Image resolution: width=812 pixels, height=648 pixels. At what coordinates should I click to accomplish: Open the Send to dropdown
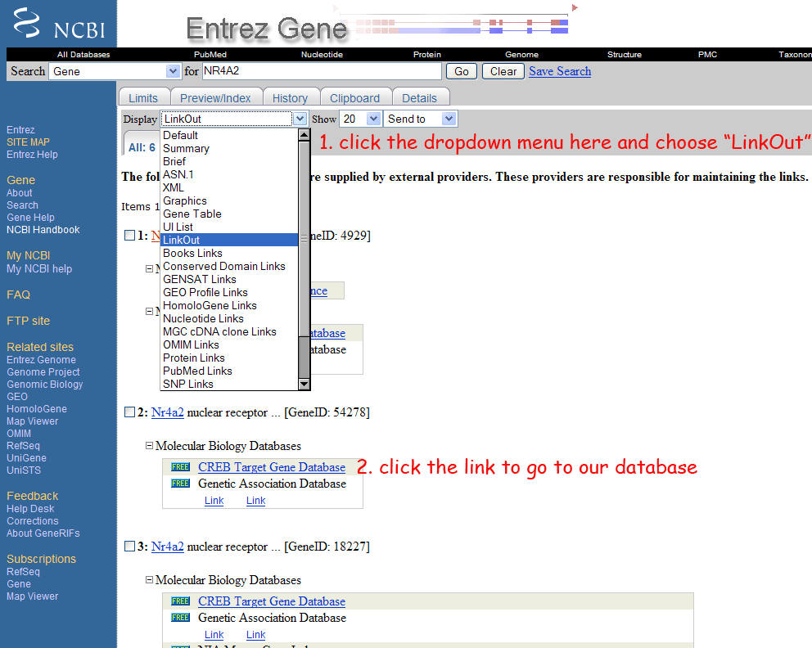click(x=449, y=119)
